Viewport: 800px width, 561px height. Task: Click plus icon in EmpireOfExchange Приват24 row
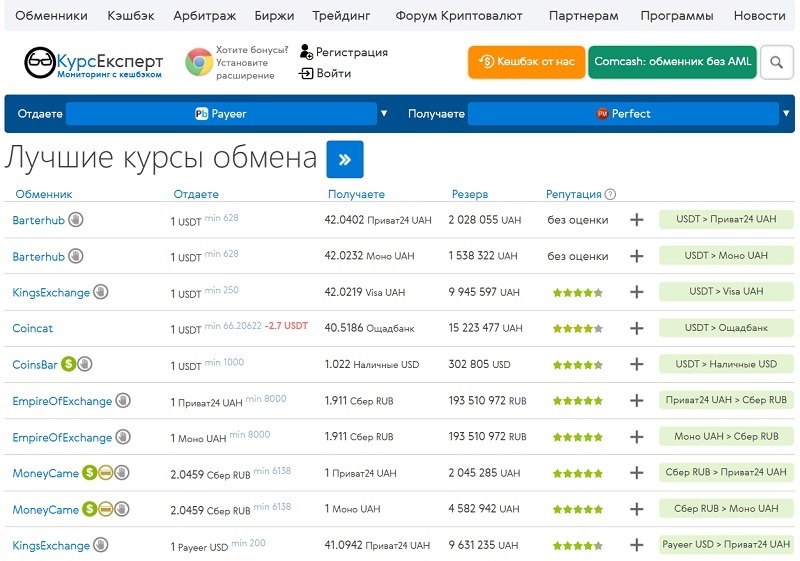pyautogui.click(x=636, y=400)
